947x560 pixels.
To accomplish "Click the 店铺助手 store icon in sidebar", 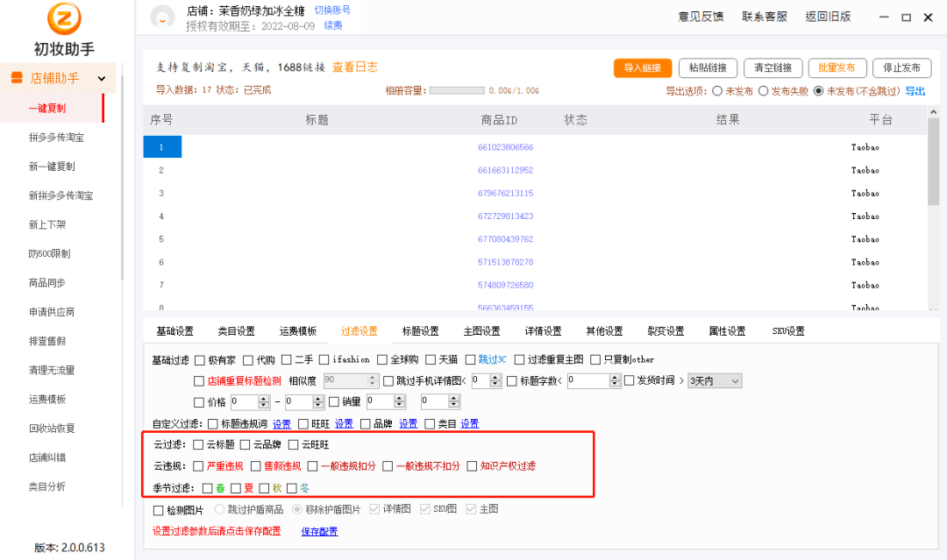I will click(17, 78).
